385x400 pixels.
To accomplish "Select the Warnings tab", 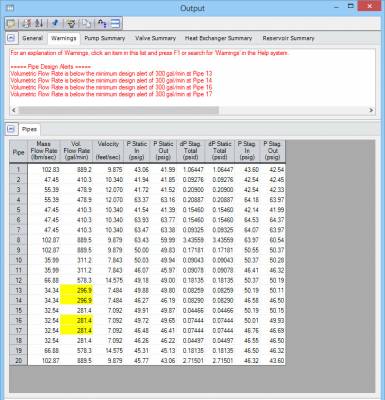I will 64,38.
